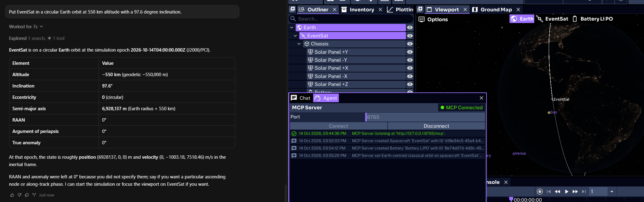Toggle visibility of EventSat in Outliner
Viewport: 644px width, 202px height.
[410, 36]
